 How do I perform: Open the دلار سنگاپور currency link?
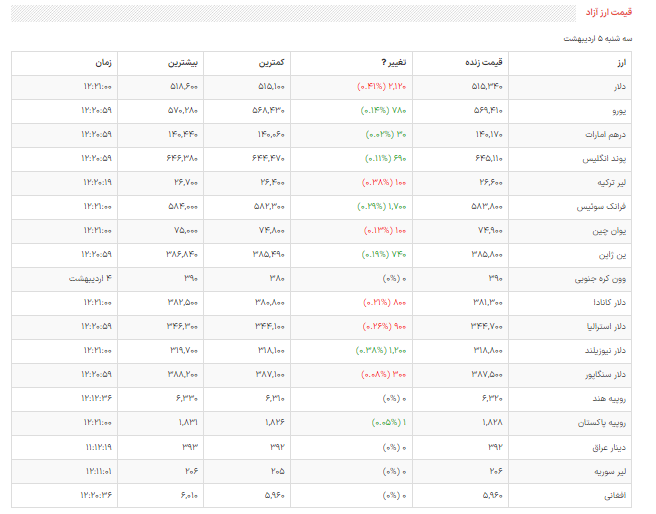[605, 374]
